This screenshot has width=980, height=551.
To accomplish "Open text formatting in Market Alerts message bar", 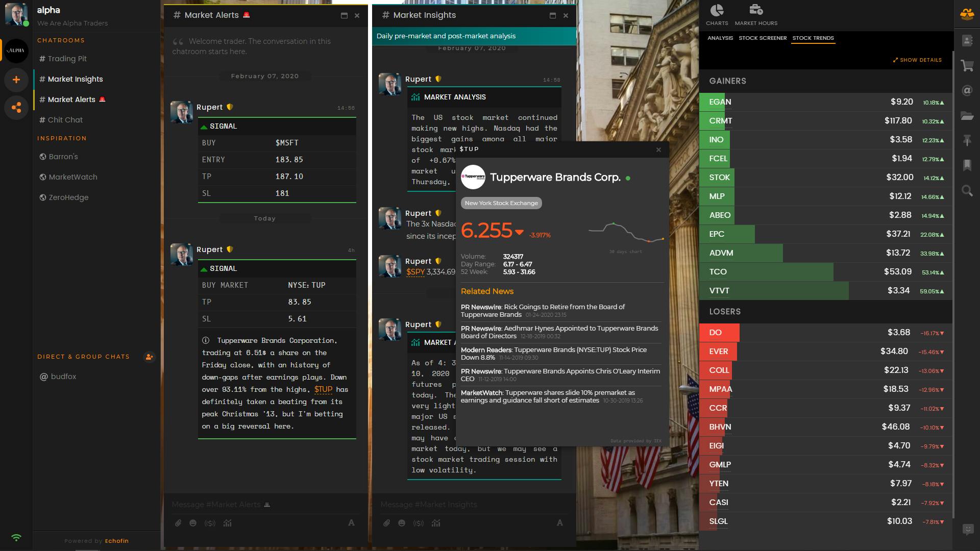I will click(x=351, y=523).
